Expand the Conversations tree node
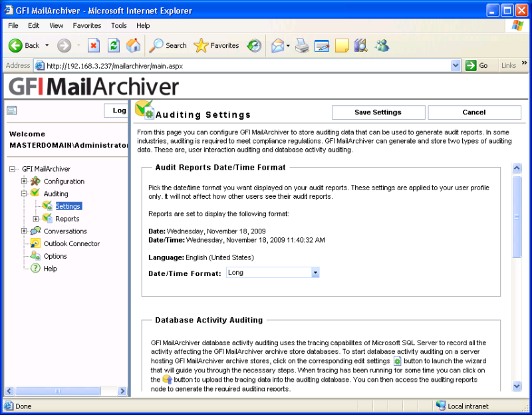 [x=24, y=231]
